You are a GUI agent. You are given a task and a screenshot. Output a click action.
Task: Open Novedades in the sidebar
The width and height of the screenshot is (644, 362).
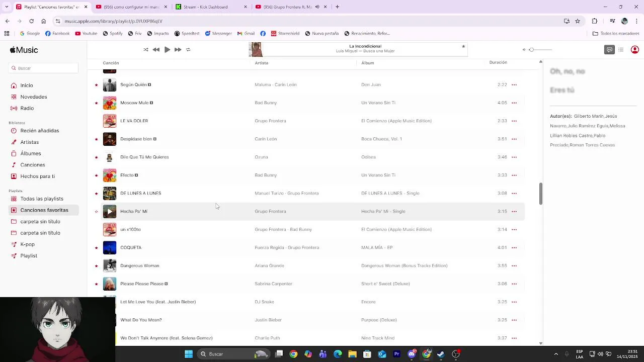(34, 97)
